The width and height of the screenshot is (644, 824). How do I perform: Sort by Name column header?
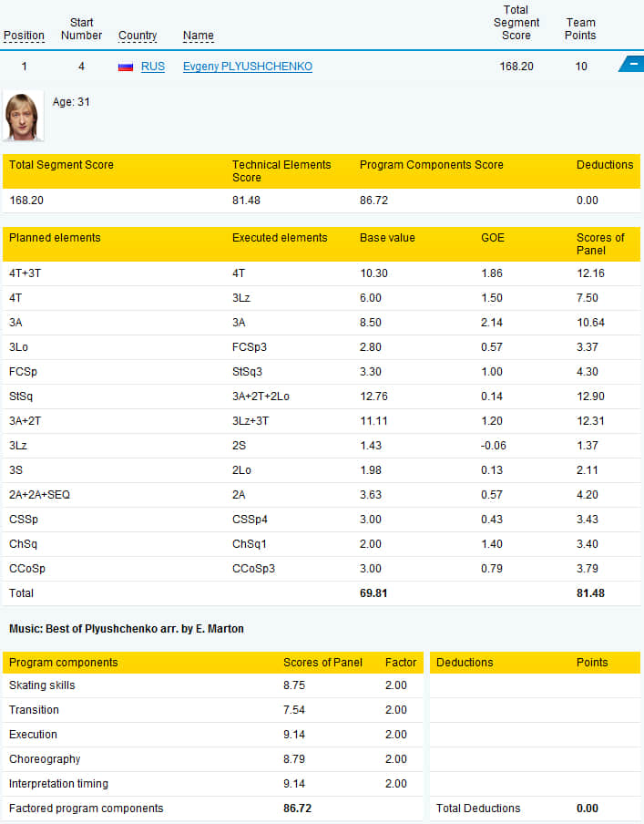tap(198, 36)
